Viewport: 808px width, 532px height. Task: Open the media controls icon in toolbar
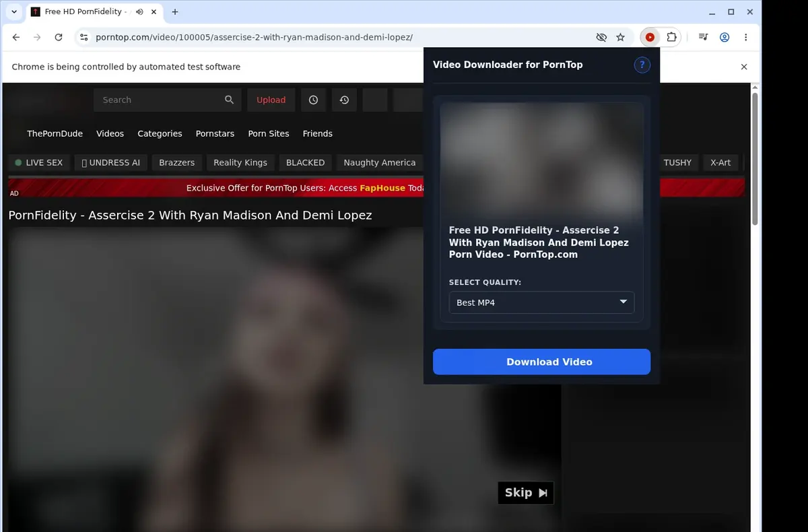tap(703, 38)
